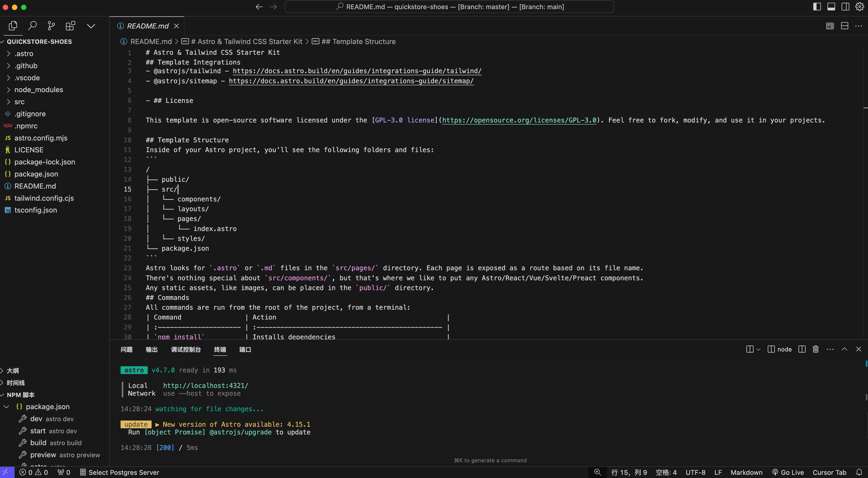This screenshot has height=478, width=868.
Task: Open tailwind.config.cjs in the explorer
Action: coord(44,198)
